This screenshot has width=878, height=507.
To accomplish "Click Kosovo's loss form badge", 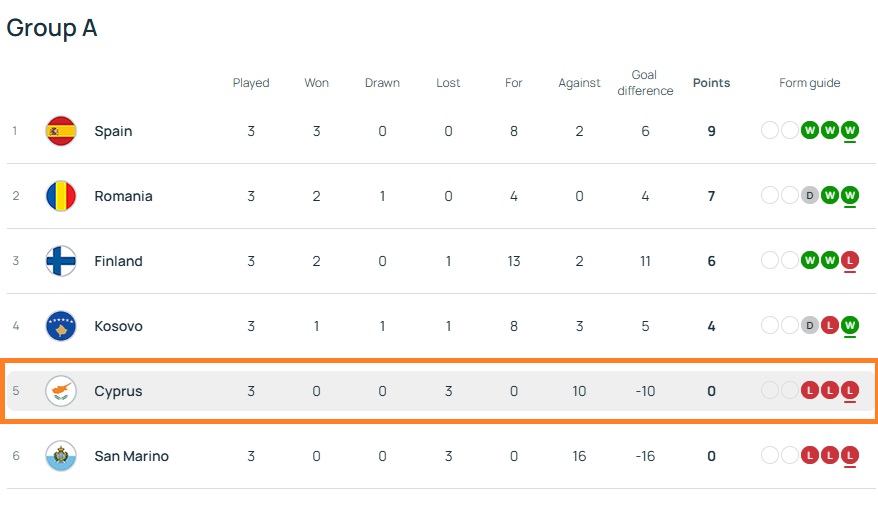I will (830, 326).
